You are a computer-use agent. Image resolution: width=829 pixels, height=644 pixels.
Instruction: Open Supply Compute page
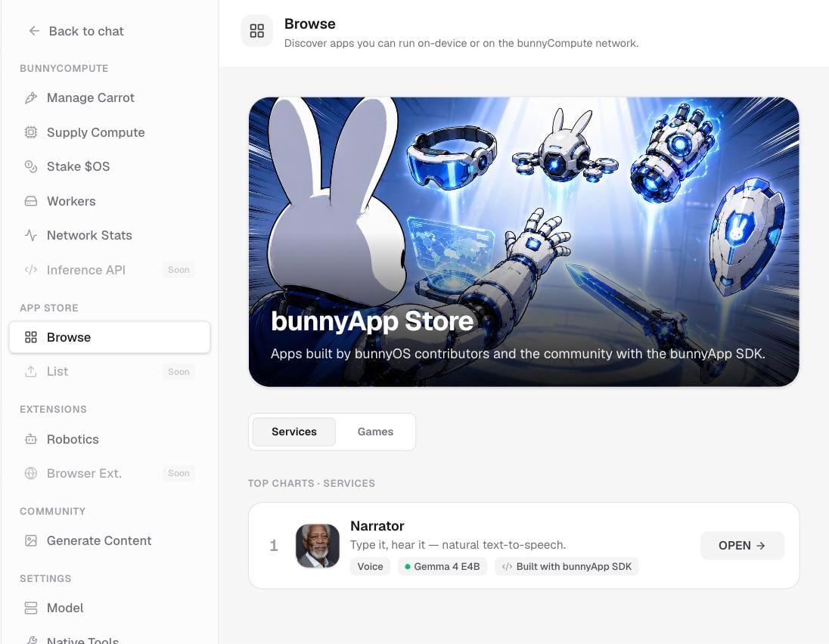click(110, 132)
